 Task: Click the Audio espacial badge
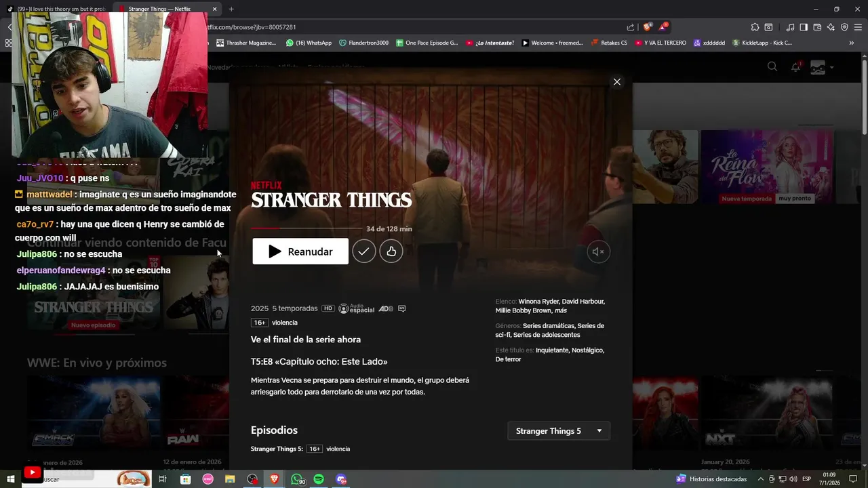click(x=356, y=308)
